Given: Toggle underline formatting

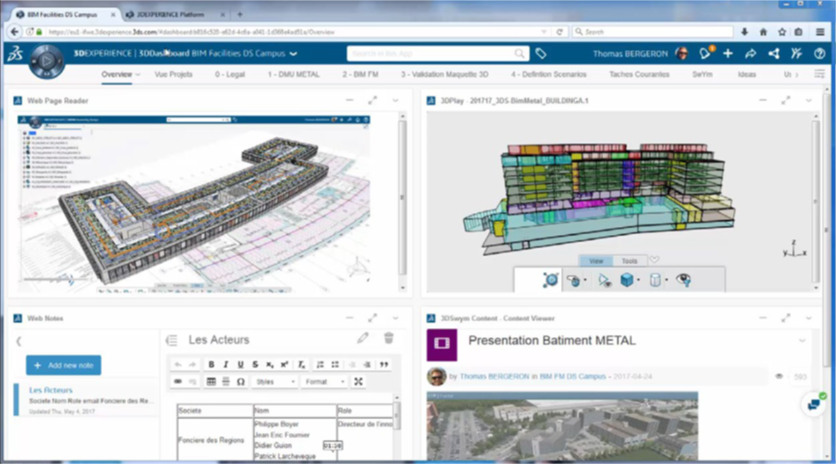Looking at the screenshot, I should coord(240,364).
